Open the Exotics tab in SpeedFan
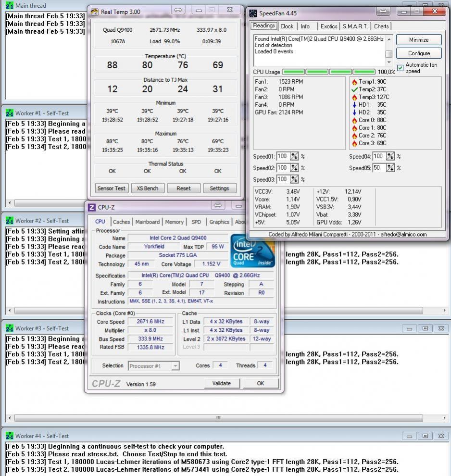Screen dimensions: 451x476 tap(329, 26)
